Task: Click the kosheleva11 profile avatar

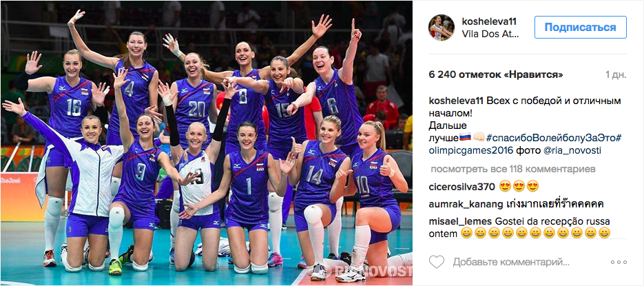Action: pyautogui.click(x=442, y=28)
